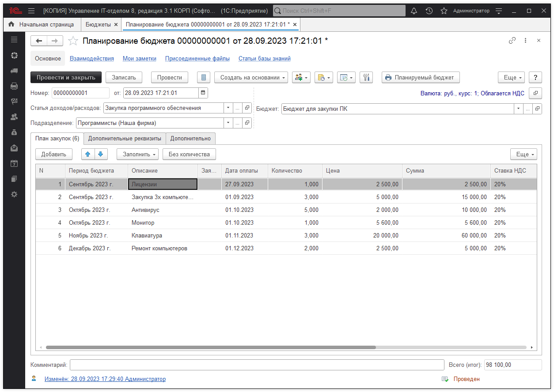Click 'Провести и закрыть' button
This screenshot has height=392, width=554.
(x=66, y=77)
